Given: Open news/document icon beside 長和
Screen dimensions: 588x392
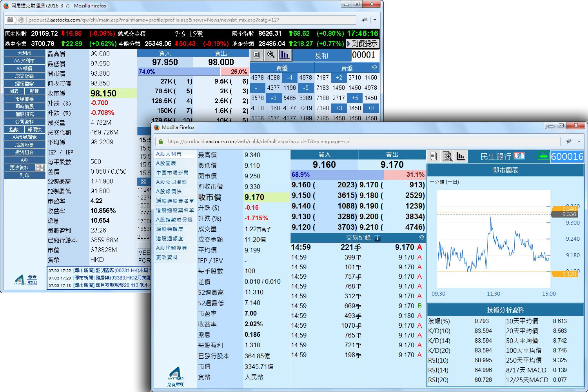Looking at the screenshot, I should click(256, 55).
